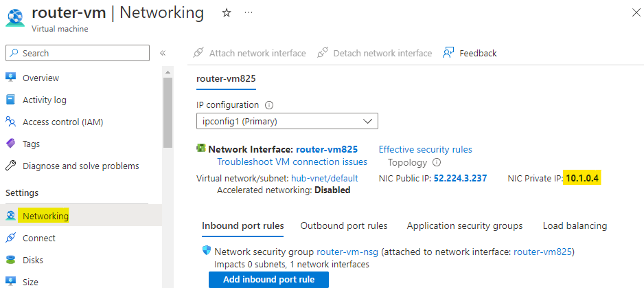The height and width of the screenshot is (288, 644).
Task: Click Add inbound port rule button
Action: [x=268, y=280]
